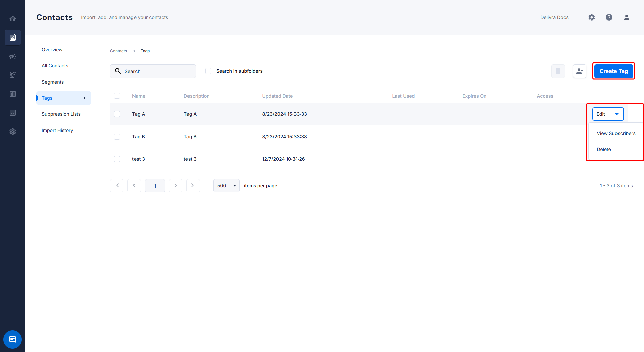Click the remove subscriber icon button
Viewport: 644px width, 352px height.
[x=580, y=71]
